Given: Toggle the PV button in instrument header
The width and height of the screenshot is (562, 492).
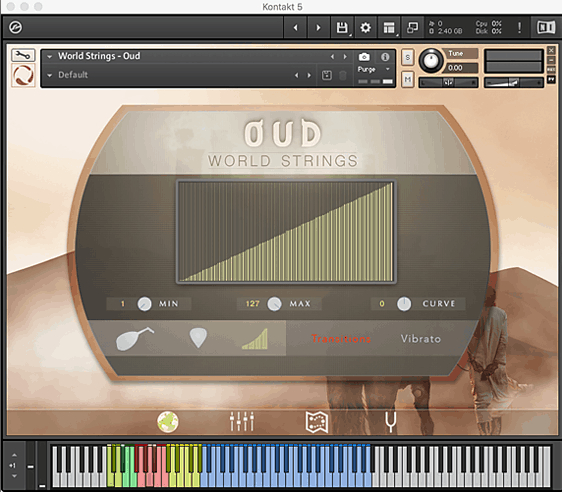Looking at the screenshot, I should (x=551, y=80).
